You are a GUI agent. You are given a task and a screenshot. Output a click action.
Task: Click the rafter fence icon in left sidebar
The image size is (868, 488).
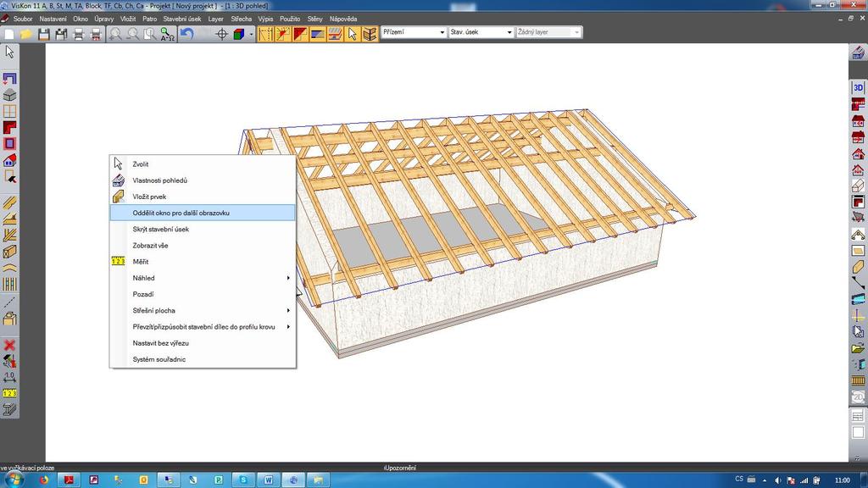(x=9, y=285)
